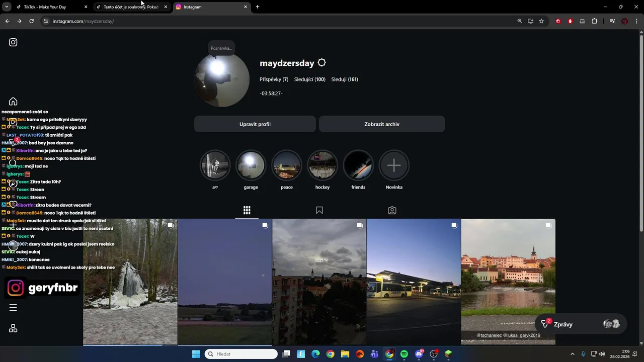The image size is (644, 362).
Task: Switch to 'Tento účet je soukromý' tab
Action: tap(131, 7)
